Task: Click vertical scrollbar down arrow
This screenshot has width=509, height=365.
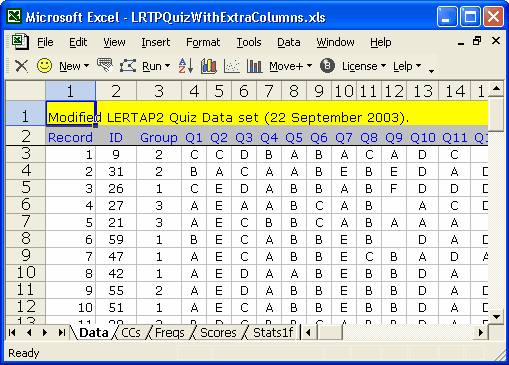Action: tap(497, 317)
